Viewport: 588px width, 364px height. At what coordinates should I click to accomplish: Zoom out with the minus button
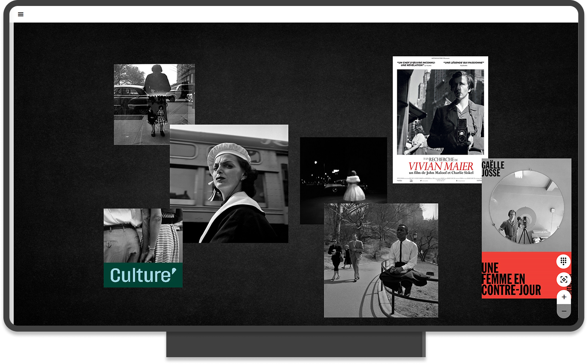564,311
